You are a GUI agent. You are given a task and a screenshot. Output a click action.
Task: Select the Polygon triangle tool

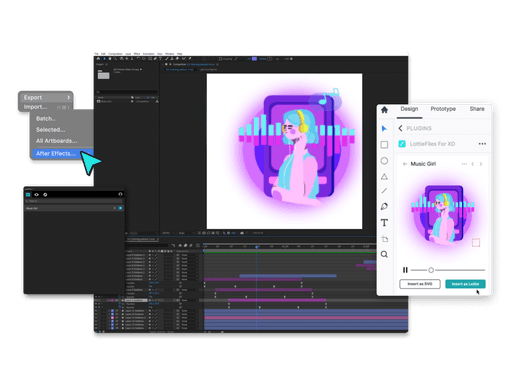point(384,177)
